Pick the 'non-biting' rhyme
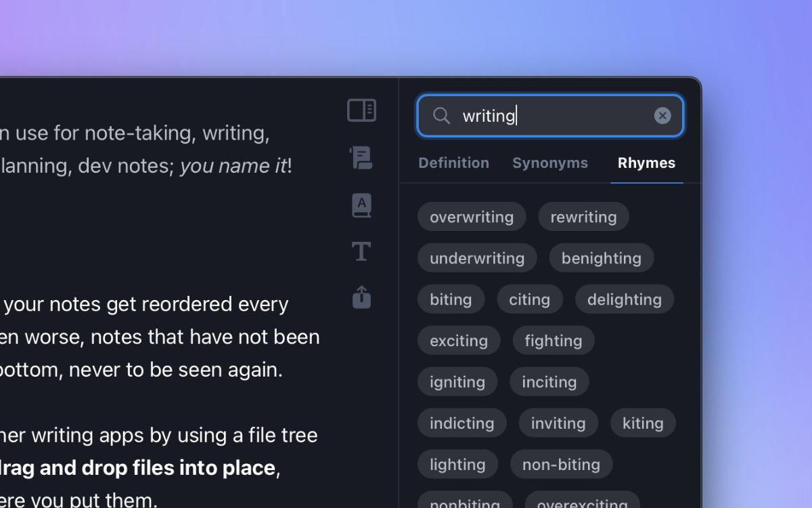Image resolution: width=812 pixels, height=508 pixels. pyautogui.click(x=561, y=465)
